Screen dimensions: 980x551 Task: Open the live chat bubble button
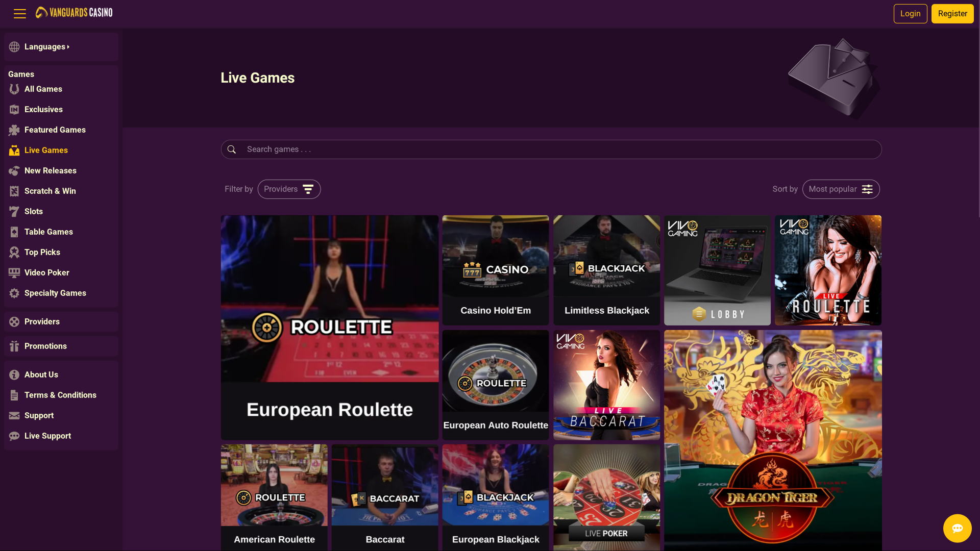pyautogui.click(x=957, y=528)
